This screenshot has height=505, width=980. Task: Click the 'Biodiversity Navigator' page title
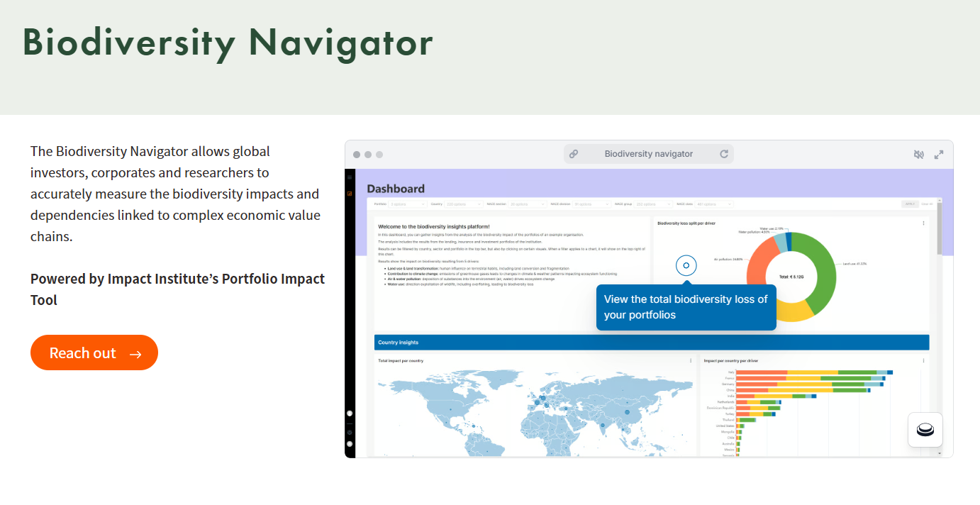[228, 44]
